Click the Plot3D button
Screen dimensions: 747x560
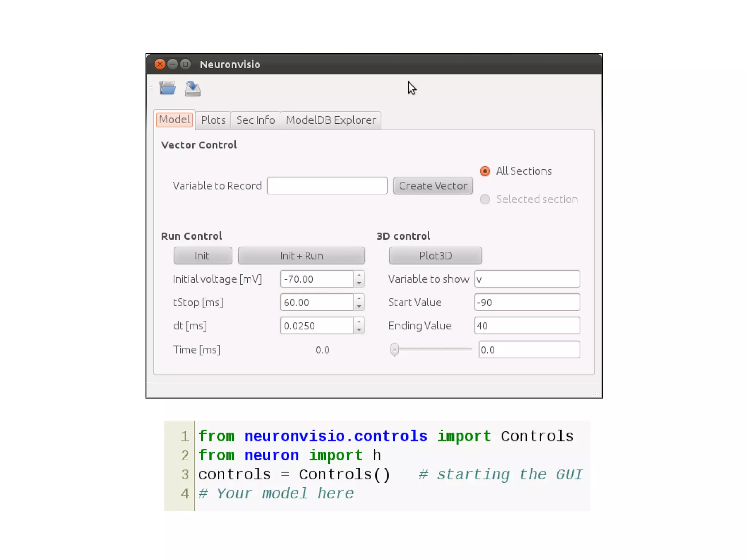point(435,255)
